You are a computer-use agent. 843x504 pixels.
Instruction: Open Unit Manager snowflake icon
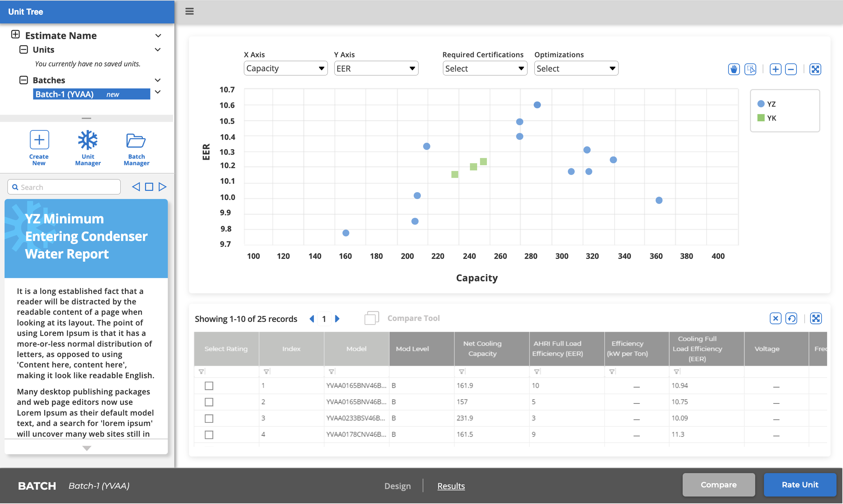(88, 140)
